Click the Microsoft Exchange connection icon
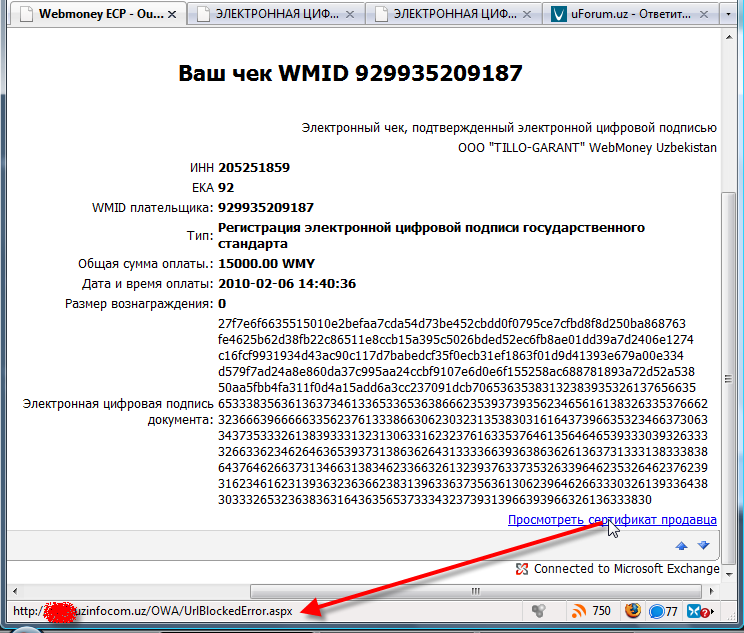Screen dimensions: 744x633 click(x=522, y=569)
